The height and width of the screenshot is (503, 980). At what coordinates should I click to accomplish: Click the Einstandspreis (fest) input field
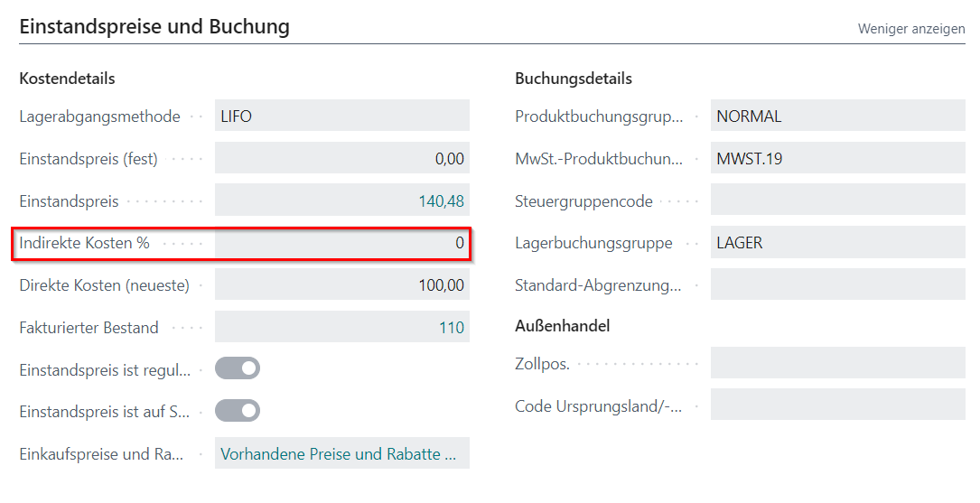[341, 159]
